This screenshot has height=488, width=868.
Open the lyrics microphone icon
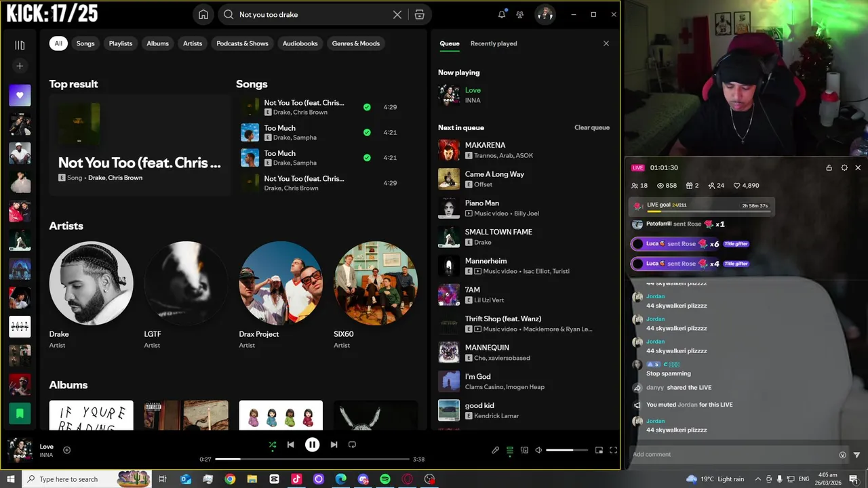coord(496,450)
